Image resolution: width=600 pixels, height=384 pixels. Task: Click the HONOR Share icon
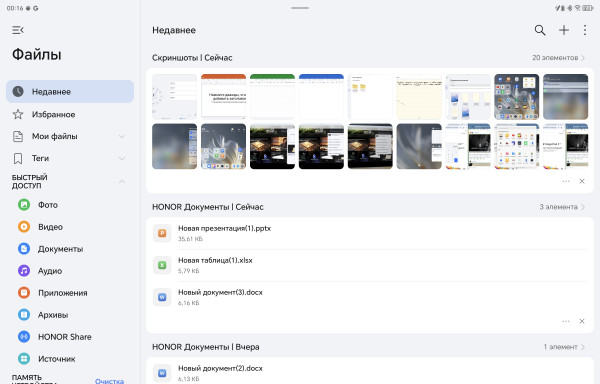click(x=24, y=337)
